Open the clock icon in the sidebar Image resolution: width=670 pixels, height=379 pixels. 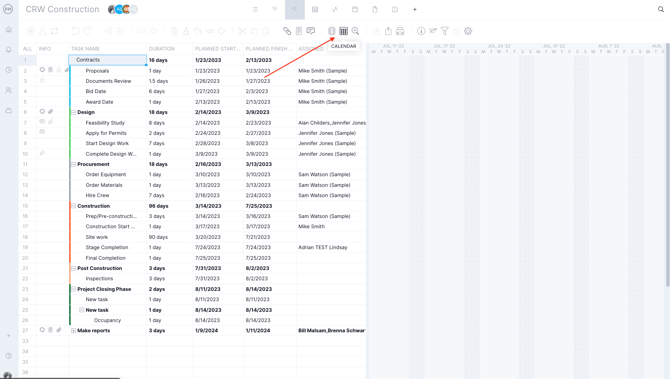pos(9,70)
